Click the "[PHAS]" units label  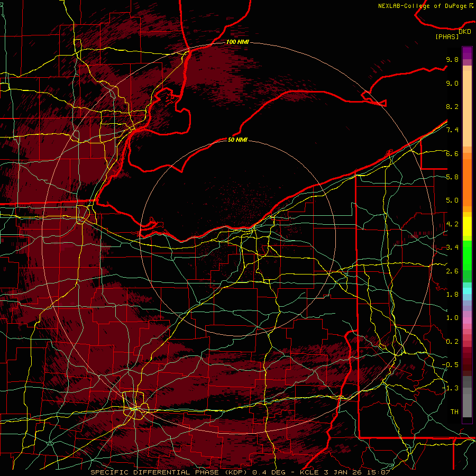pyautogui.click(x=447, y=36)
